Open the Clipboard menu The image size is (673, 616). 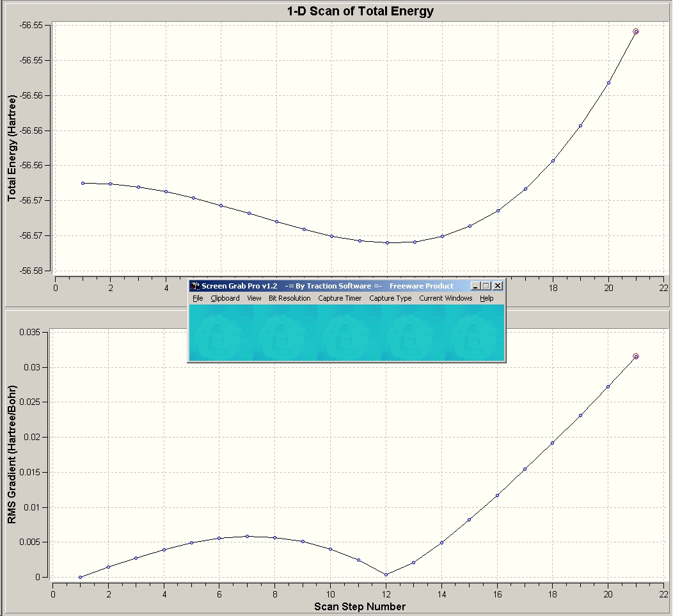pyautogui.click(x=225, y=298)
